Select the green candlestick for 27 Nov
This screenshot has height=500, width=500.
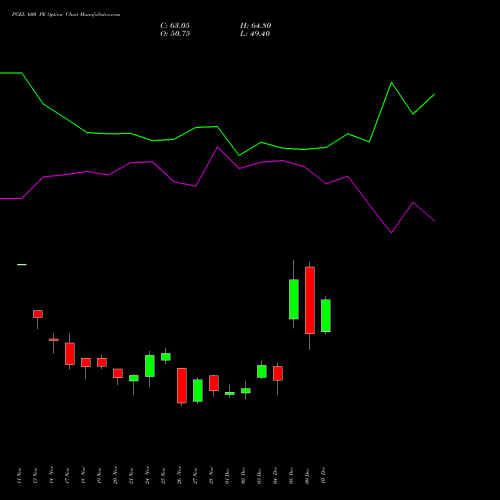198,391
